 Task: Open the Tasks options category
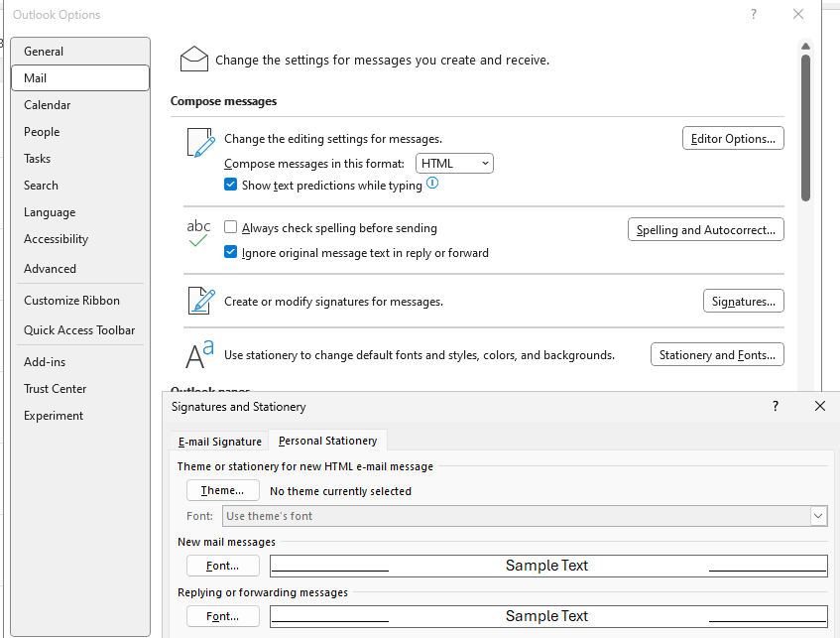[x=80, y=159]
